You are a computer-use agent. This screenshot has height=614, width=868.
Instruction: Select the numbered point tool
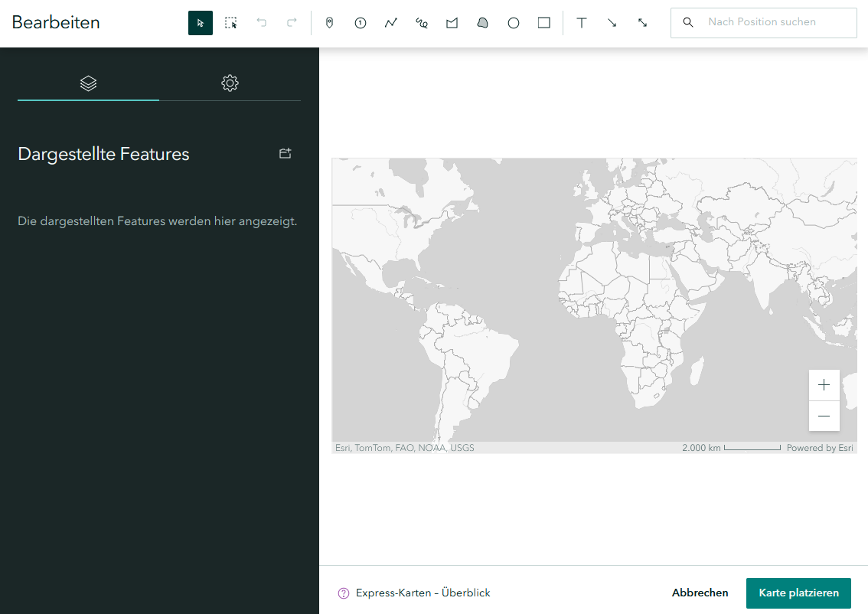361,23
